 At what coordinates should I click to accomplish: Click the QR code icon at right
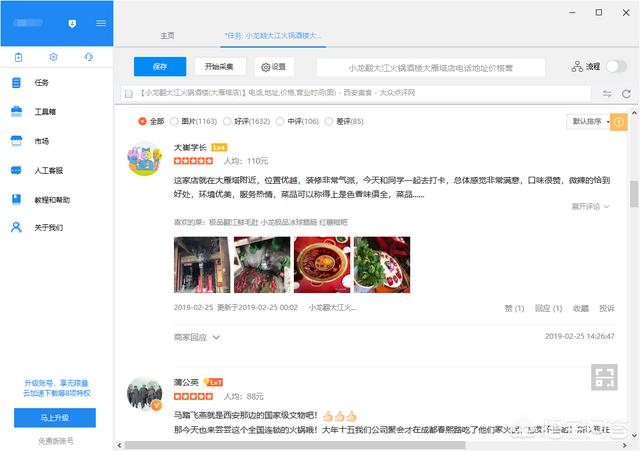(604, 377)
